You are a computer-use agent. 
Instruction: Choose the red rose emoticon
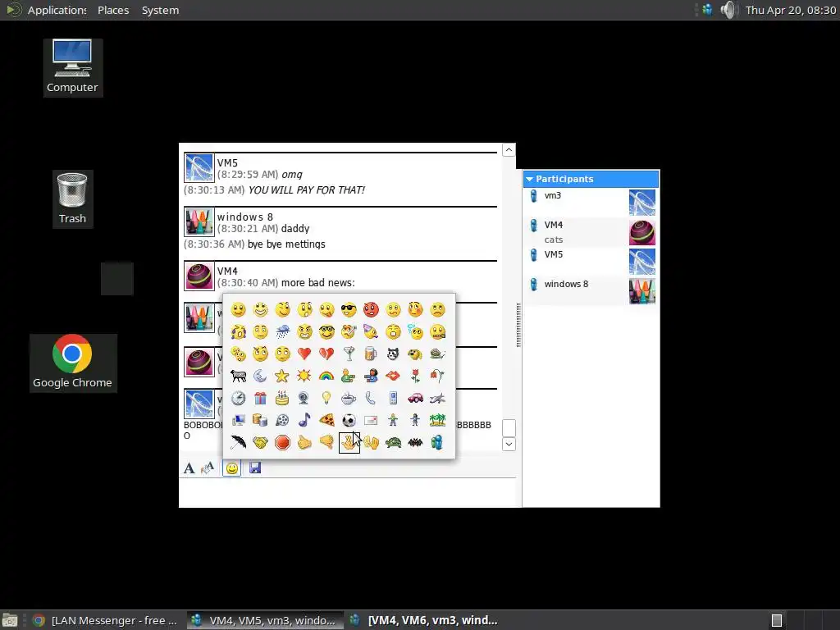point(415,376)
